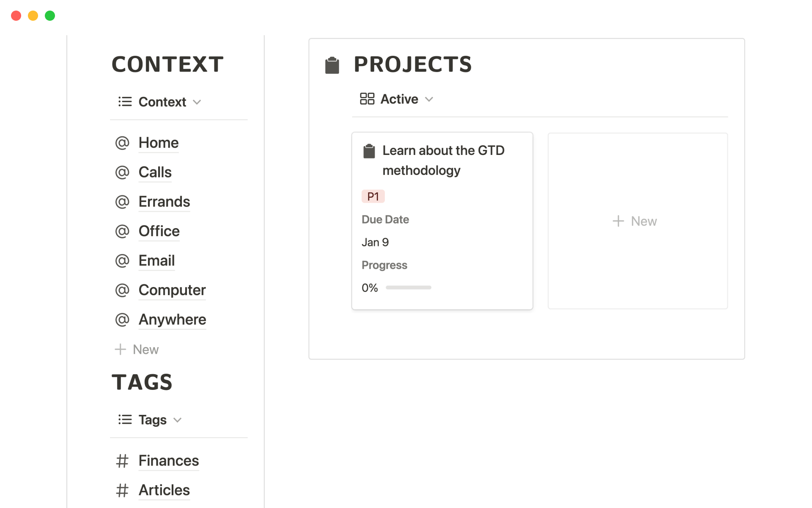812x508 pixels.
Task: Open the Active view dropdown chevron
Action: [429, 99]
